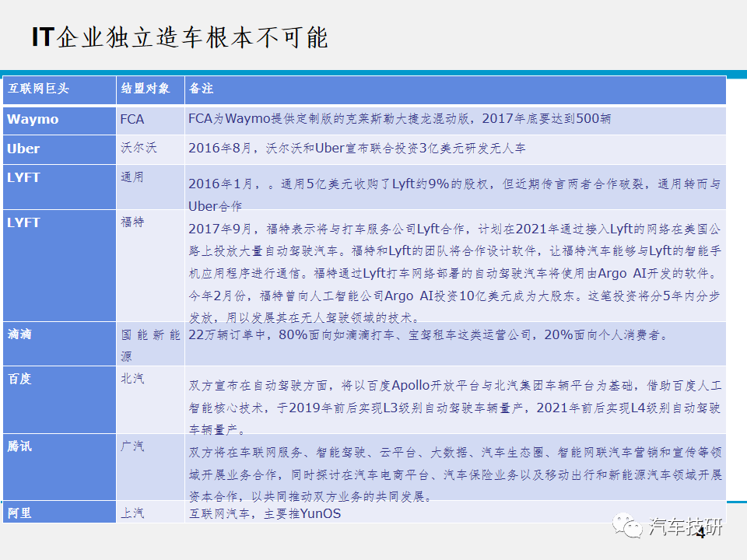Click the '阿里' row label
Viewport: 747px width, 560px height.
19,513
